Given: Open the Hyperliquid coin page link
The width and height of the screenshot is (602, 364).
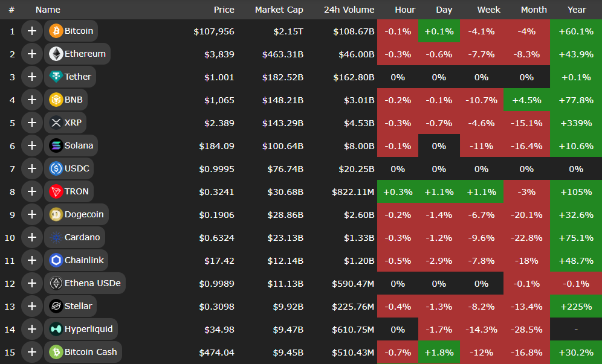Looking at the screenshot, I should [x=88, y=329].
